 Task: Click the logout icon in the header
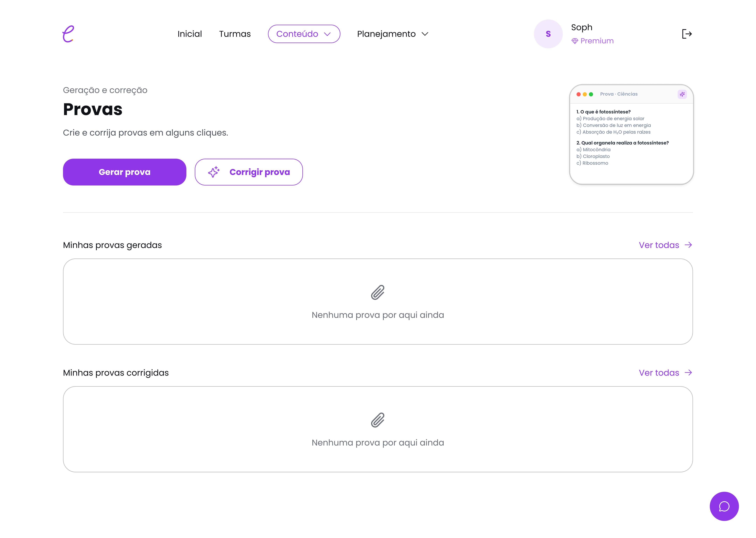(x=687, y=34)
